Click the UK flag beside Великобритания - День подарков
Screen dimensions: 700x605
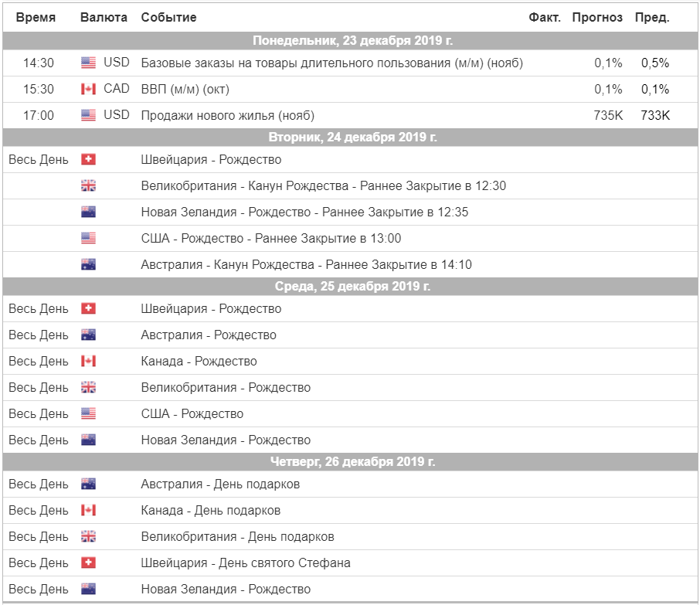pos(88,536)
